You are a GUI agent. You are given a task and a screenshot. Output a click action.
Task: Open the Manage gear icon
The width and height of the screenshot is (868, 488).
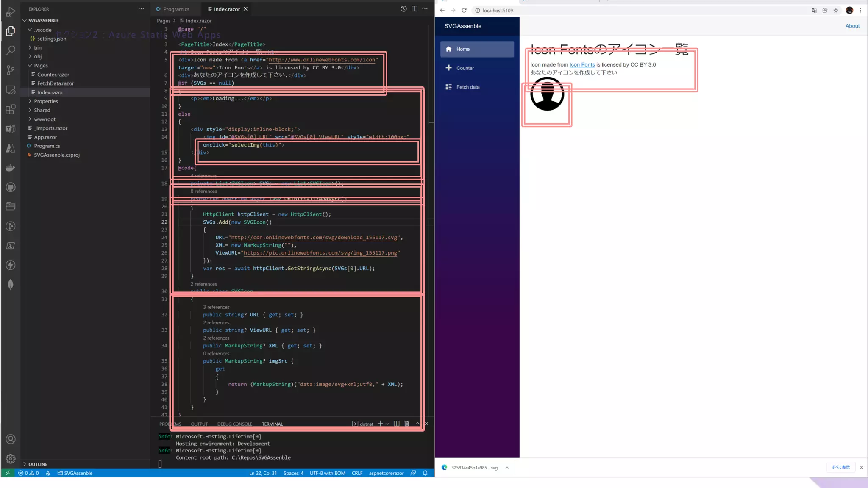click(11, 459)
